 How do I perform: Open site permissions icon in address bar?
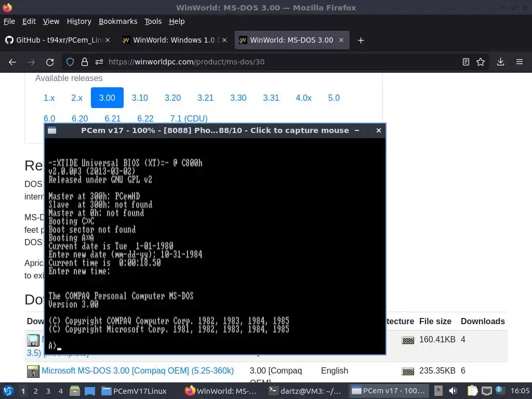[x=99, y=62]
